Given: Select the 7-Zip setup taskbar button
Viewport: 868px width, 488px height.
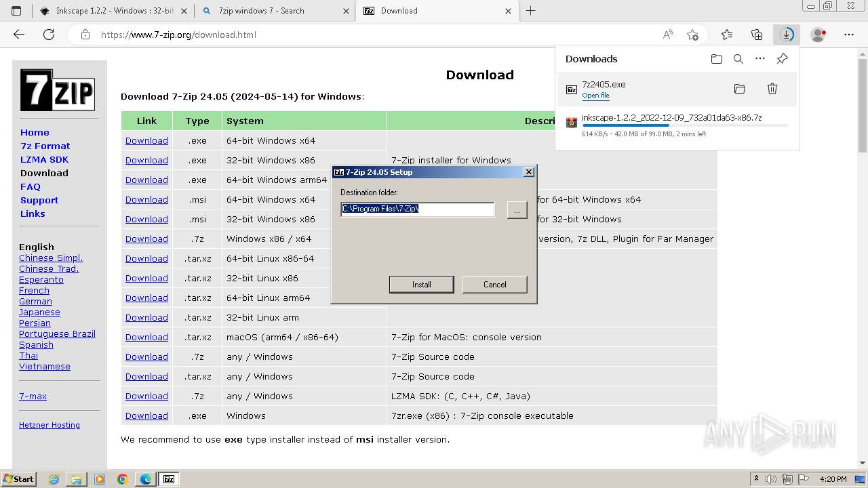Looking at the screenshot, I should click(x=169, y=479).
